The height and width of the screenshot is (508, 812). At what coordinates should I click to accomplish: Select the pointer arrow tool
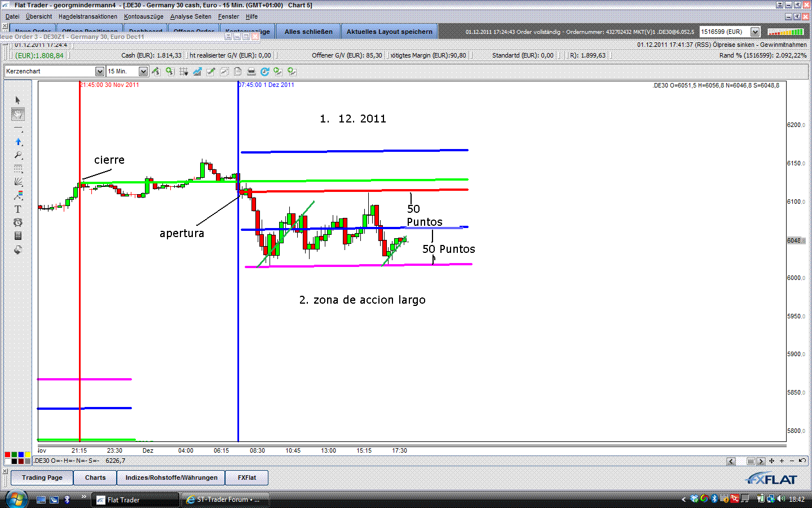(x=17, y=100)
